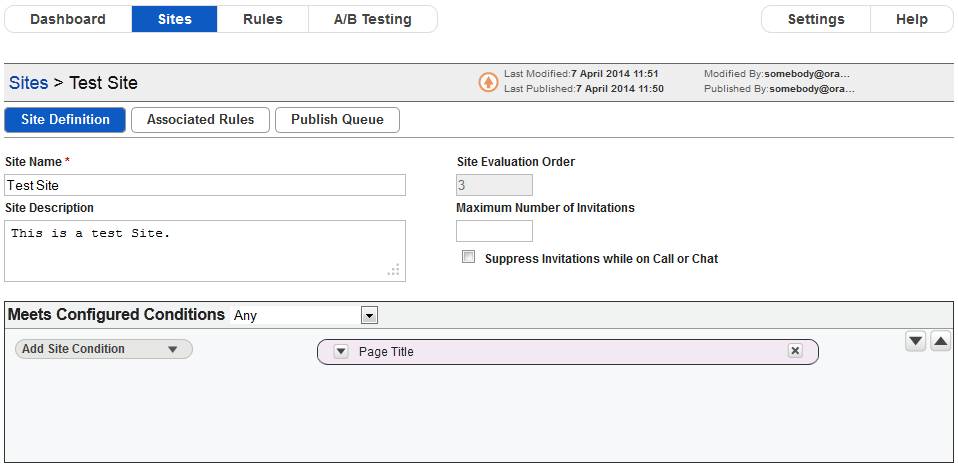958x466 pixels.
Task: Move condition down with down arrow
Action: pyautogui.click(x=915, y=341)
